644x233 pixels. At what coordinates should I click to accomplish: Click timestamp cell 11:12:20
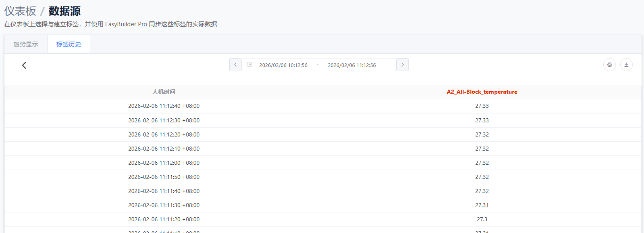point(164,135)
